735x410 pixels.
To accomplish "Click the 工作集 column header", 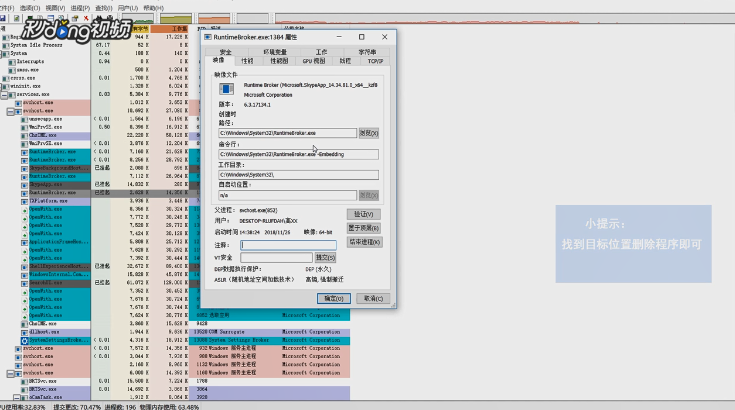I will coord(170,29).
